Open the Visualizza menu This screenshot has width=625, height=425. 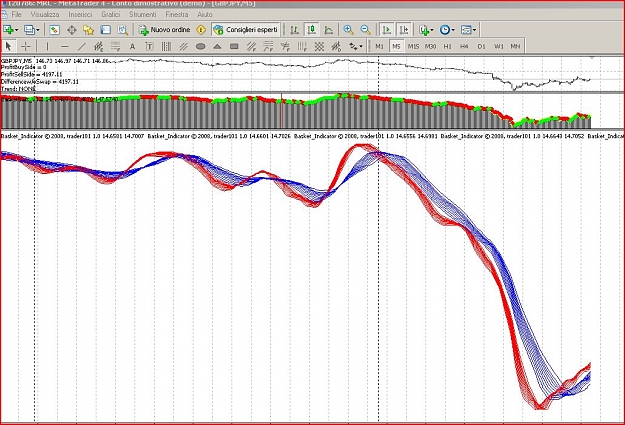[x=45, y=14]
